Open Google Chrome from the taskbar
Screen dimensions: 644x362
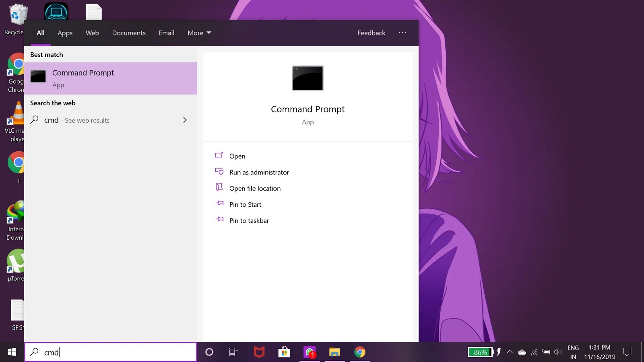[360, 352]
